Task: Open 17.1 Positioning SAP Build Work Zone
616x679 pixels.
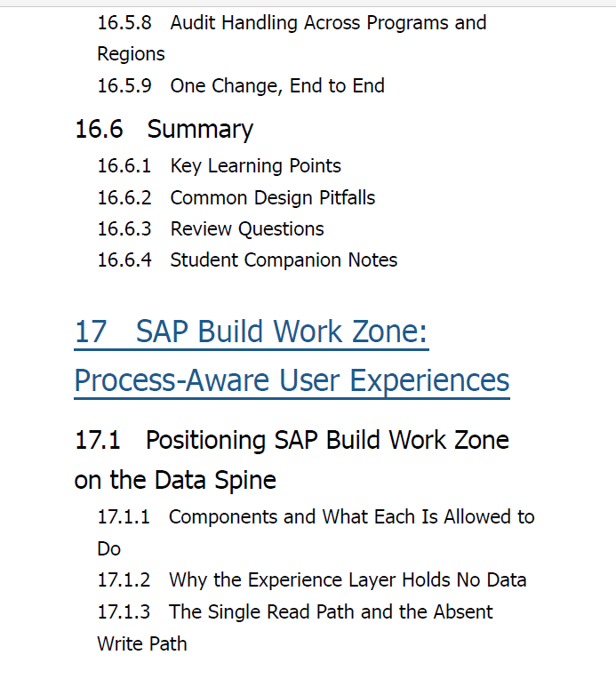Action: (292, 441)
